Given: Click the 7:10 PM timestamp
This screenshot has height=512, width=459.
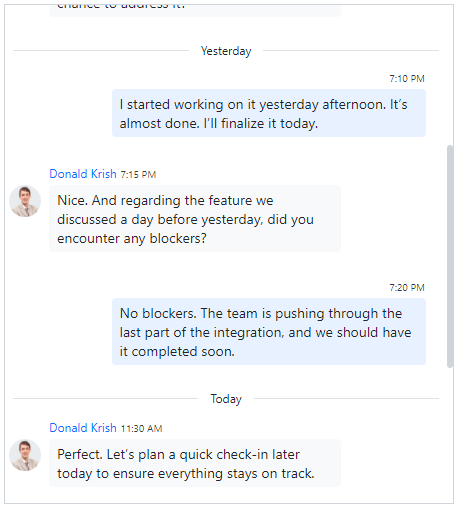Looking at the screenshot, I should 407,79.
